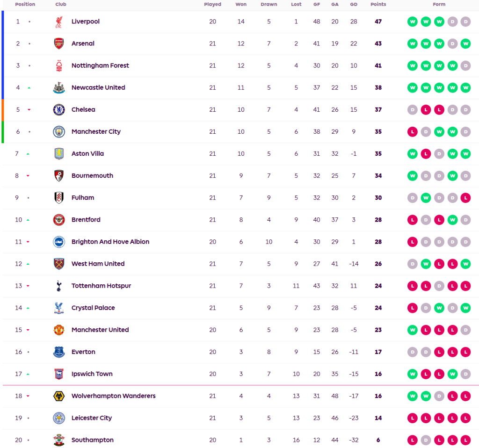
Task: Open the Brighton And Hove Albion link
Action: click(x=110, y=242)
